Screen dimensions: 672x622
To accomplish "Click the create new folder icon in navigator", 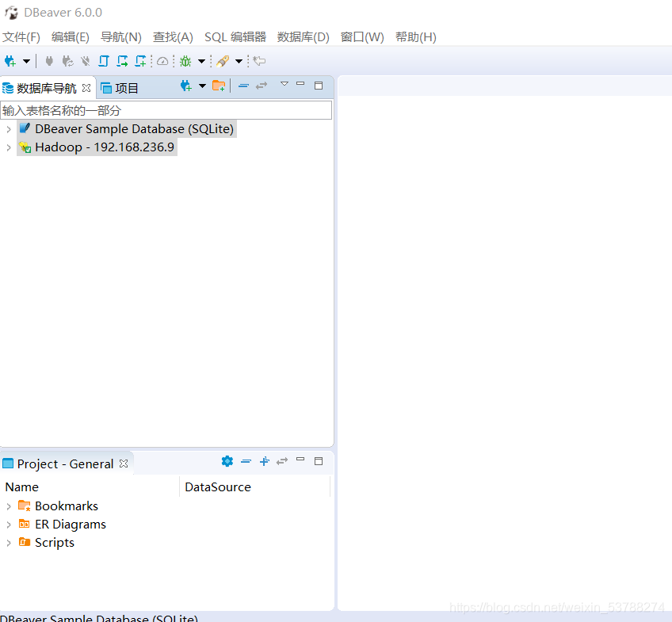I will [x=219, y=86].
